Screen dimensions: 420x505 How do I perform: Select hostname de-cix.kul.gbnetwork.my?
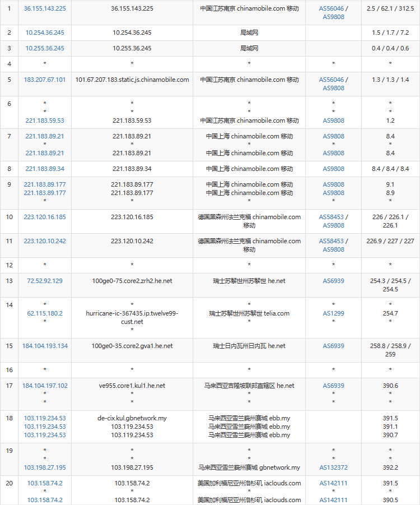point(132,418)
